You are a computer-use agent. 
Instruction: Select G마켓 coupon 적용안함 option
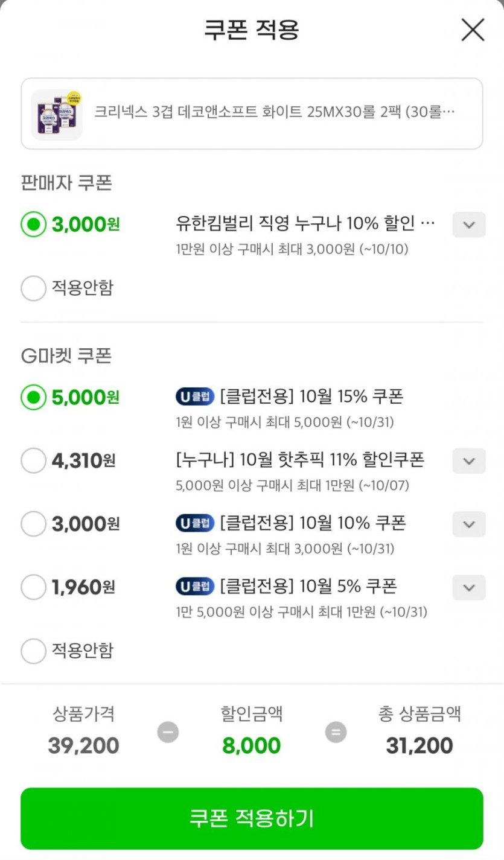pos(33,651)
